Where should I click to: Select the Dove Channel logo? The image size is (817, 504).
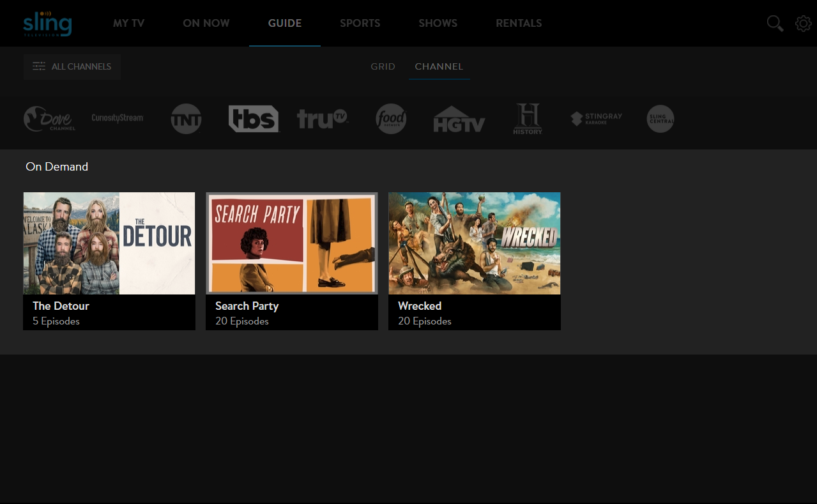pos(49,119)
